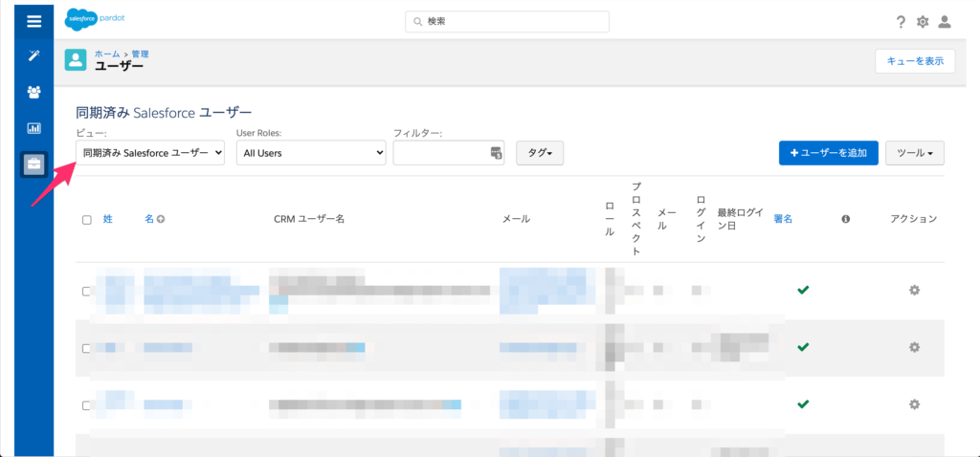Click the Salesforce Pardot logo
The image size is (980, 457).
click(x=95, y=21)
